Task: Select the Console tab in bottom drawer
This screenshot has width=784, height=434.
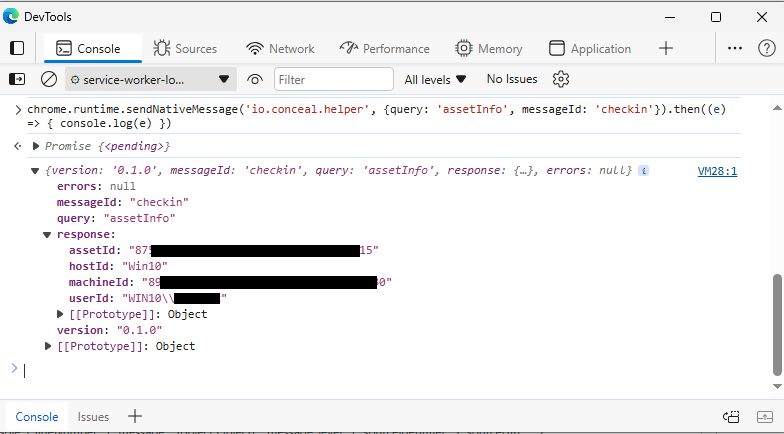Action: (36, 416)
